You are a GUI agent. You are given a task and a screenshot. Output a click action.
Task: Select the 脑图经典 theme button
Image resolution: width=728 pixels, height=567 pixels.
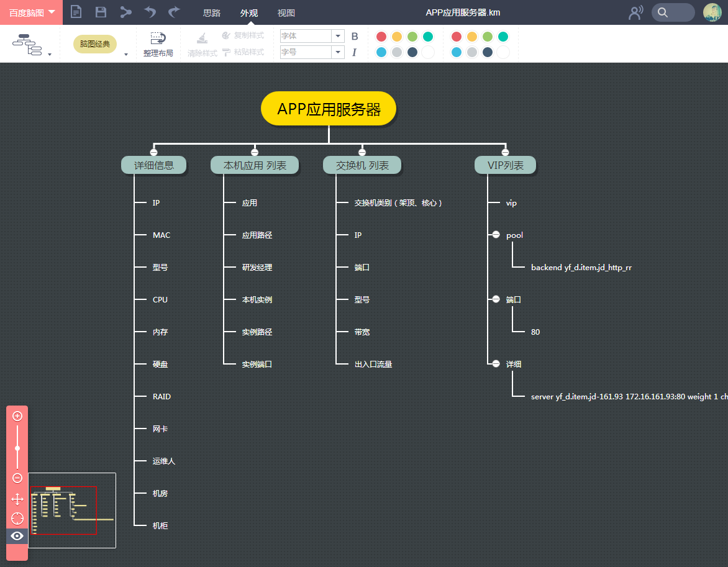(x=94, y=43)
